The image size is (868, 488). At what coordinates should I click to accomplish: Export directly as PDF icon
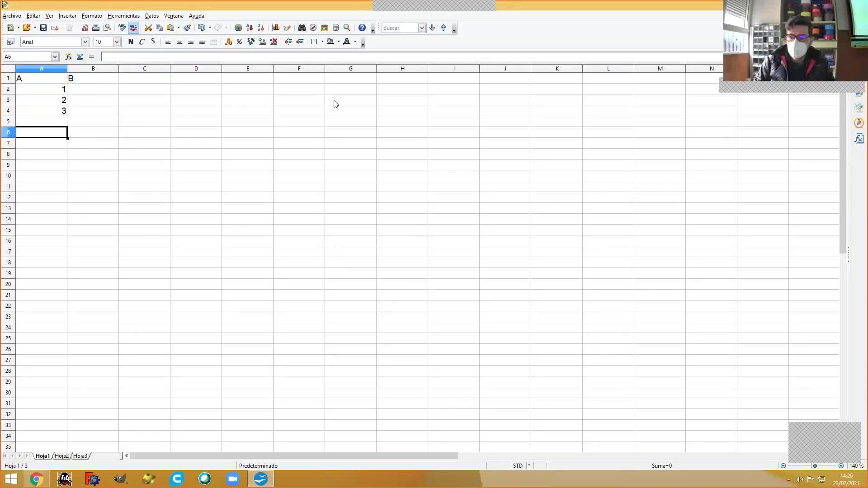tap(85, 28)
